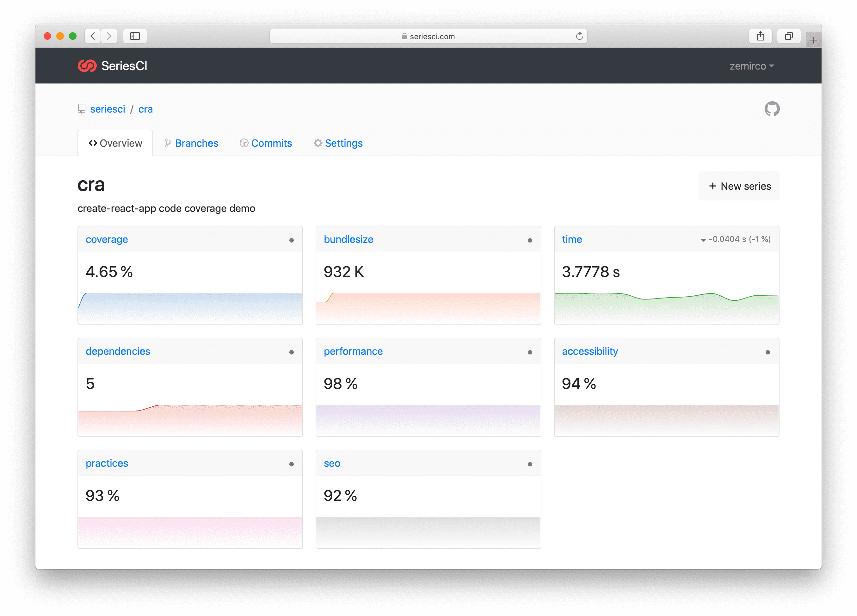This screenshot has height=616, width=857.
Task: Click the repository book icon beside seriesci
Action: tap(81, 109)
